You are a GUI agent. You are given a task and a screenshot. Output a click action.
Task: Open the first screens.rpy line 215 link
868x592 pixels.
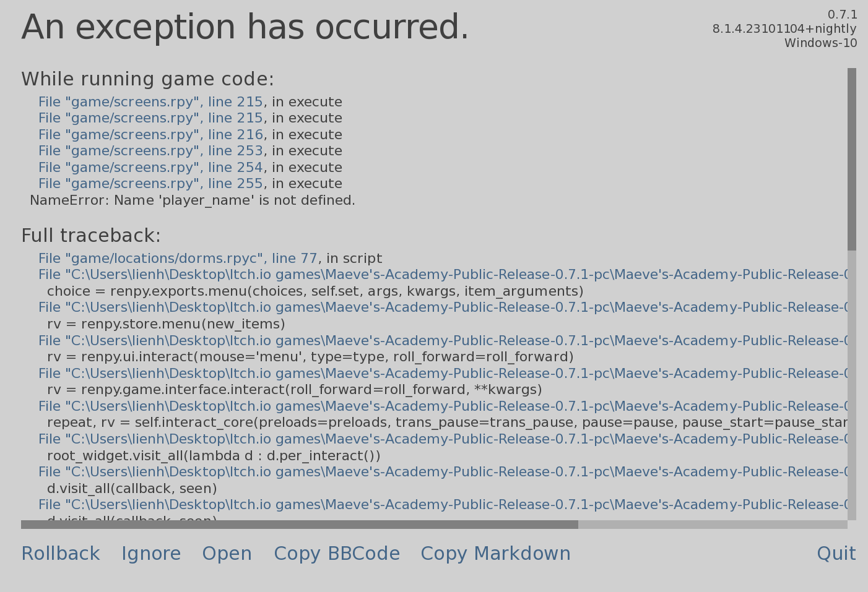point(150,102)
